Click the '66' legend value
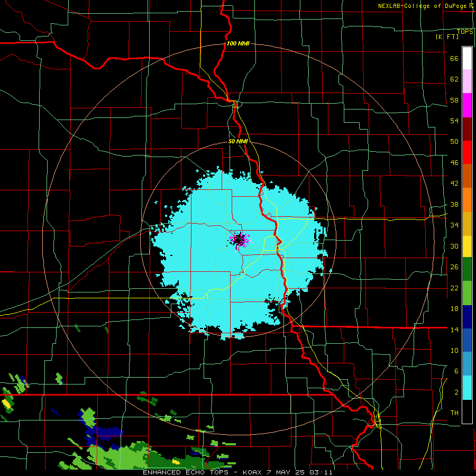The width and height of the screenshot is (476, 476). coord(454,58)
